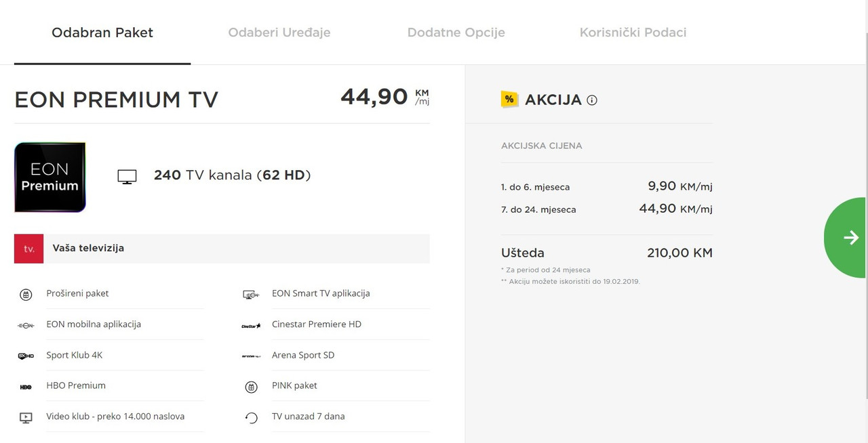Select 'TV unazad 7 dana' text
The width and height of the screenshot is (868, 443).
tap(308, 416)
